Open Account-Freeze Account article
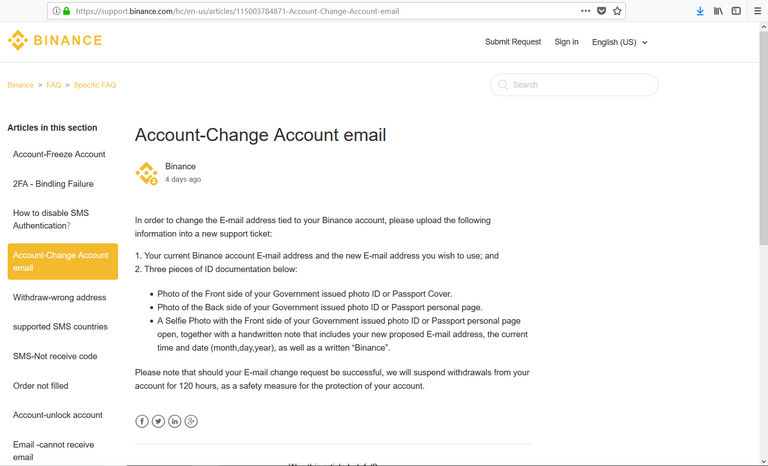Screen dimensions: 768x466 (59, 154)
